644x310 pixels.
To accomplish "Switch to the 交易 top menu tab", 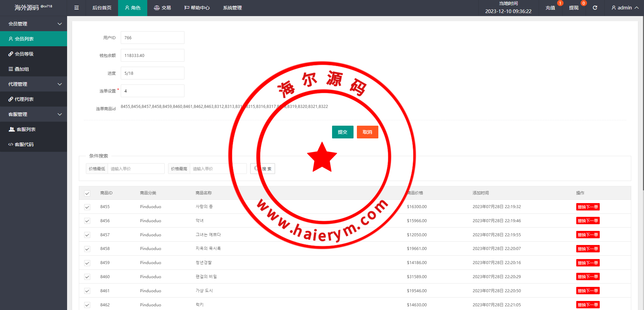I will click(162, 8).
